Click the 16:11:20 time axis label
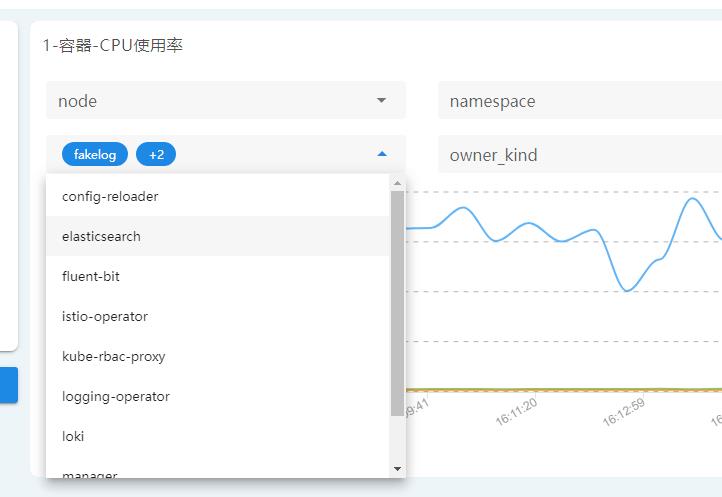This screenshot has height=497, width=722. click(516, 411)
